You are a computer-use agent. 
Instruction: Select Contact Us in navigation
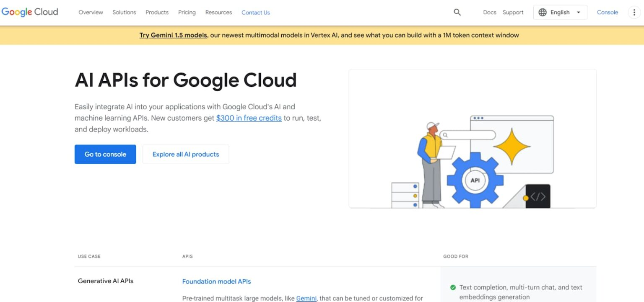(x=256, y=13)
